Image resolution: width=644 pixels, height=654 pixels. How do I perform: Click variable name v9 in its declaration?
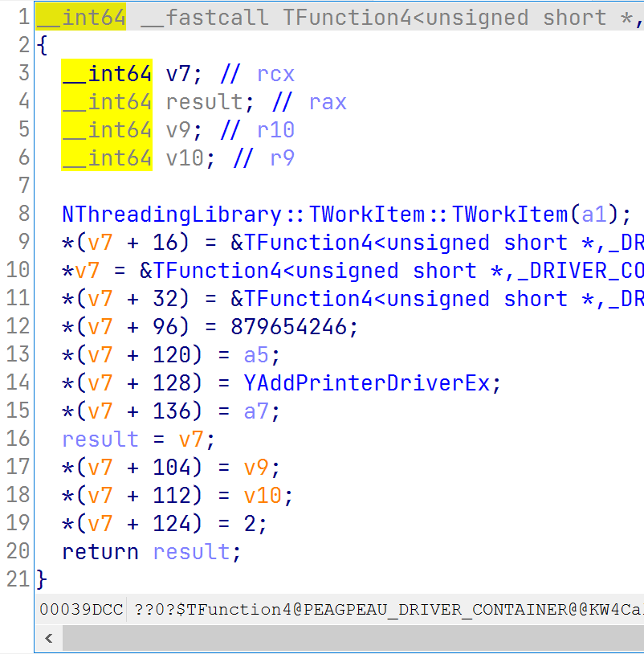coord(178,130)
